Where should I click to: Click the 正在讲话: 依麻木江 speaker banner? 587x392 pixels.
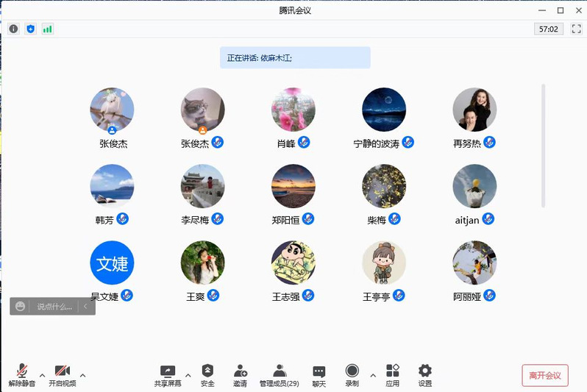click(x=295, y=57)
